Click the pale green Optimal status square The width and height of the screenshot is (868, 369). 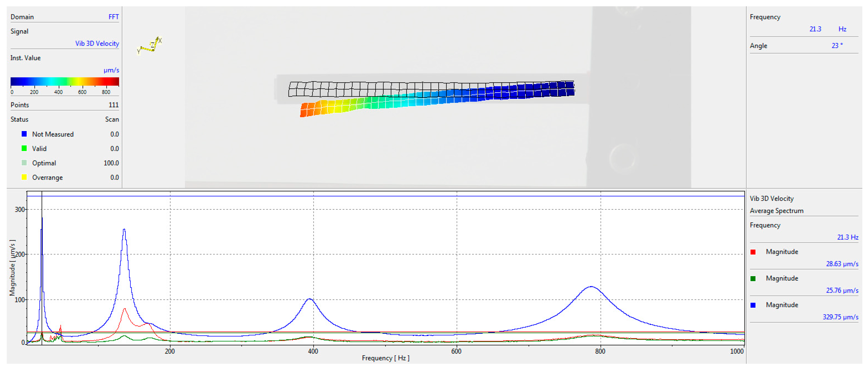(x=24, y=163)
